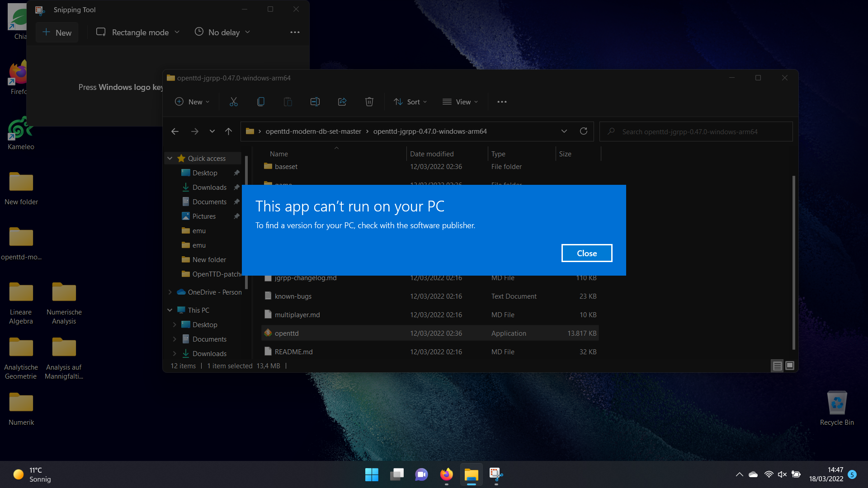Click the Delete trash icon in Explorer toolbar
Viewport: 868px width, 488px height.
pos(369,102)
